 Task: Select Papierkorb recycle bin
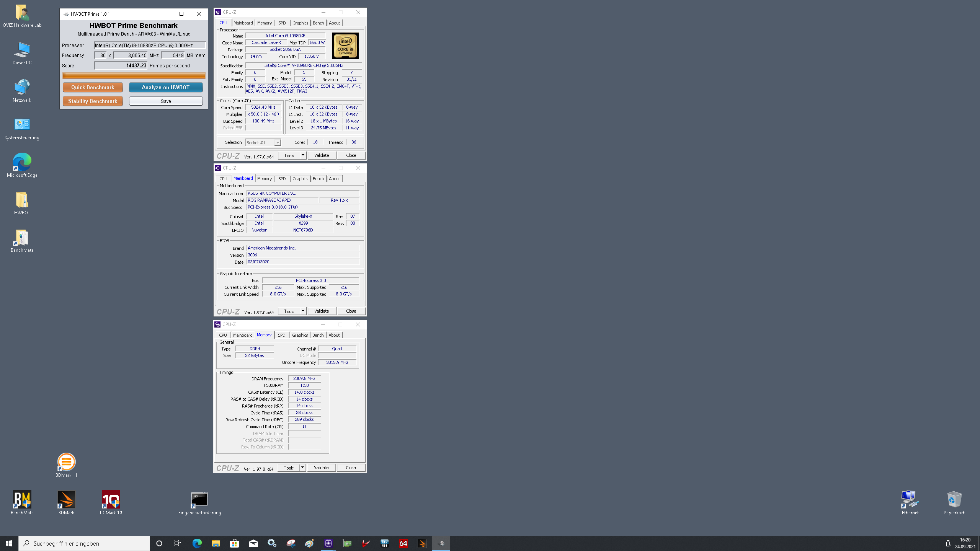[x=954, y=503]
